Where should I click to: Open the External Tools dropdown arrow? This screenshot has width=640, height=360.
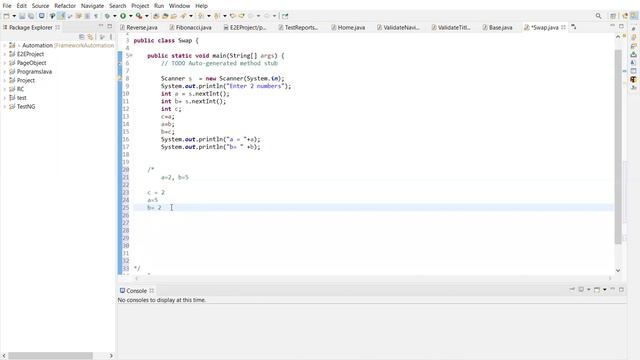[147, 16]
